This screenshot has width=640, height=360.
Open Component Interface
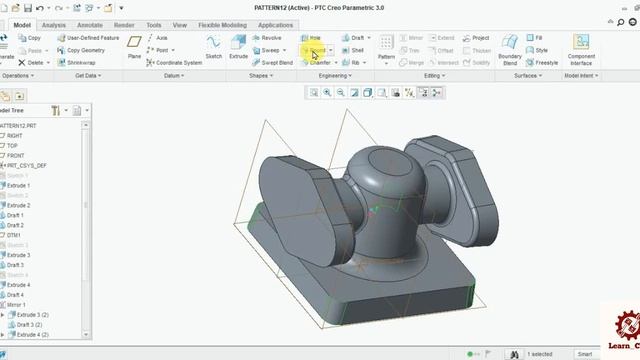[x=581, y=50]
